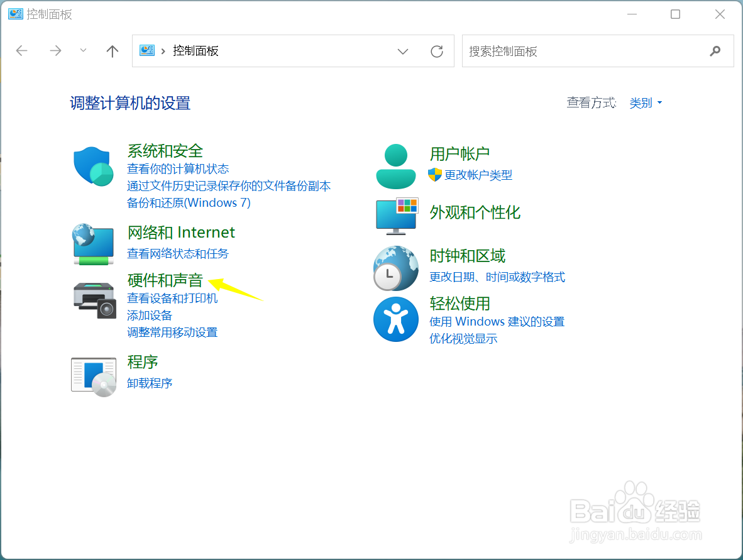The width and height of the screenshot is (743, 560).
Task: Open 系统和安全 category
Action: point(165,151)
